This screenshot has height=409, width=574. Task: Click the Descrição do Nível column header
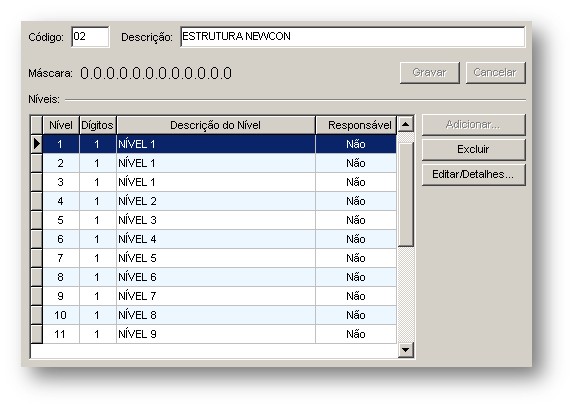[x=216, y=125]
